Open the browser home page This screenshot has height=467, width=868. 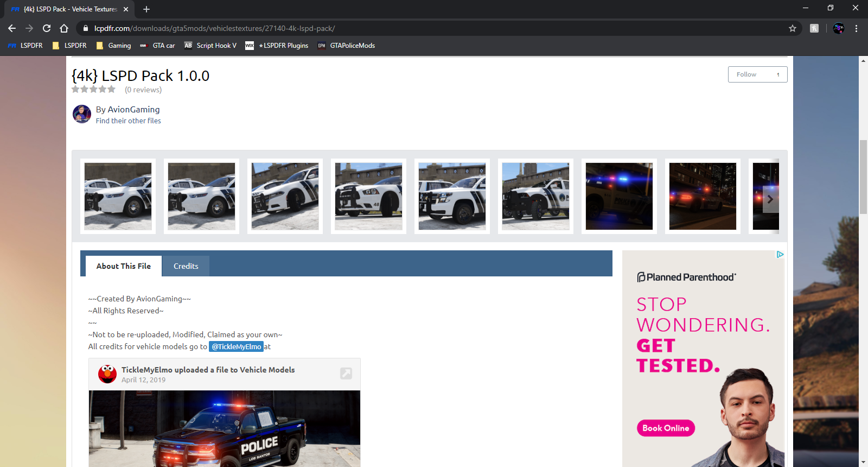click(x=64, y=28)
